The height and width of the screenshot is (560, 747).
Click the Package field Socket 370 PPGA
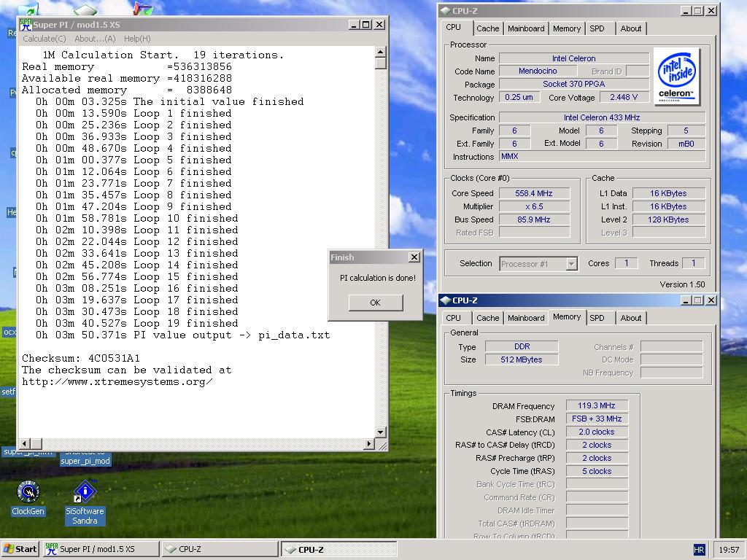[573, 84]
